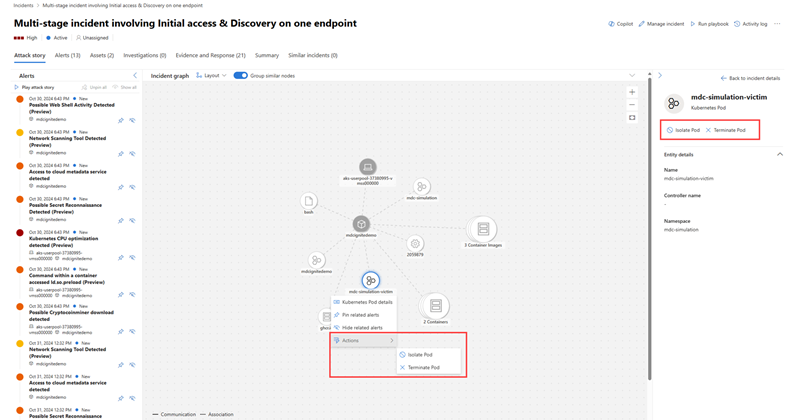Select the 2059879 process node
The width and height of the screenshot is (800, 420).
tap(415, 244)
